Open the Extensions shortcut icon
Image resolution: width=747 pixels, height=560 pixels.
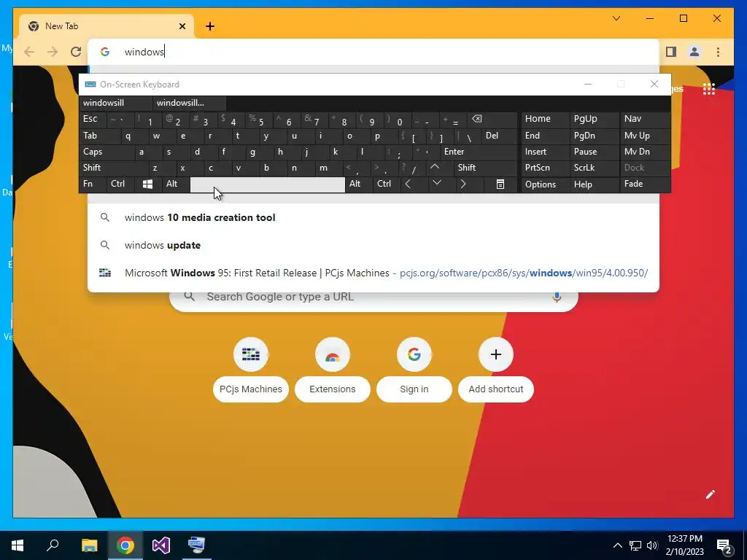[333, 354]
